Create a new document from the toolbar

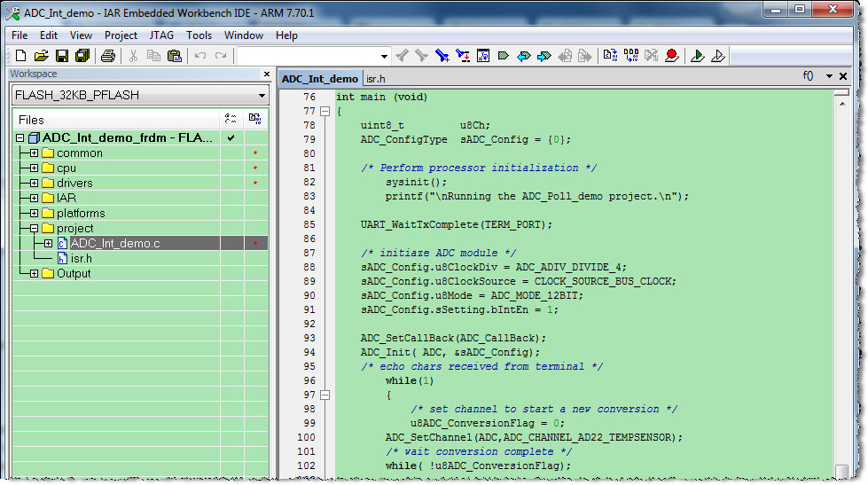click(20, 56)
